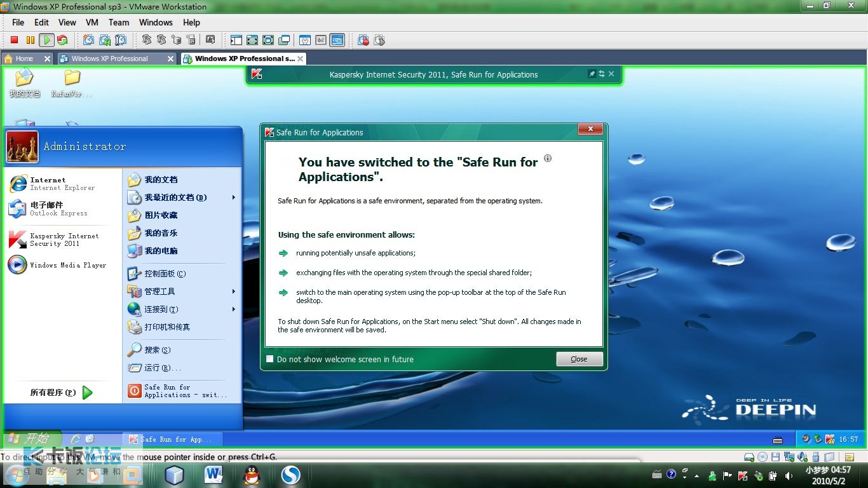This screenshot has height=488, width=868.
Task: Click the Revert to snapshot toolbar icon
Action: pyautogui.click(x=104, y=40)
